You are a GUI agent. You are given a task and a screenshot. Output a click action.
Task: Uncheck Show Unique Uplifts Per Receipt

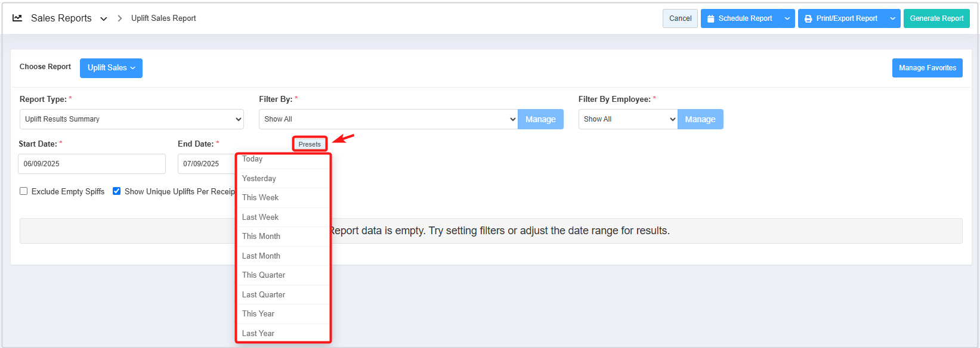point(117,191)
